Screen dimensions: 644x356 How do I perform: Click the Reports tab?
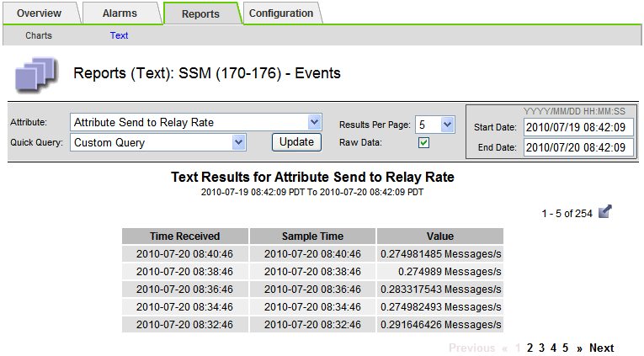pyautogui.click(x=200, y=13)
